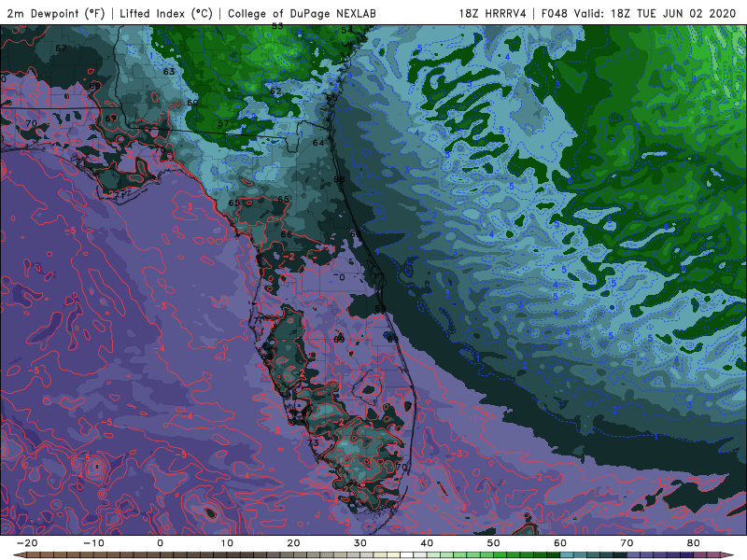Click the "57" dewpoint value on the map
The height and width of the screenshot is (560, 747).
(x=223, y=124)
